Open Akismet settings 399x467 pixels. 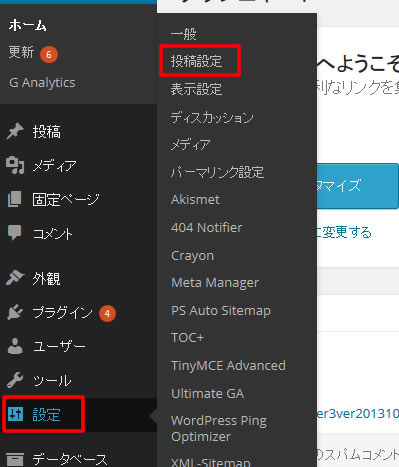pyautogui.click(x=195, y=200)
